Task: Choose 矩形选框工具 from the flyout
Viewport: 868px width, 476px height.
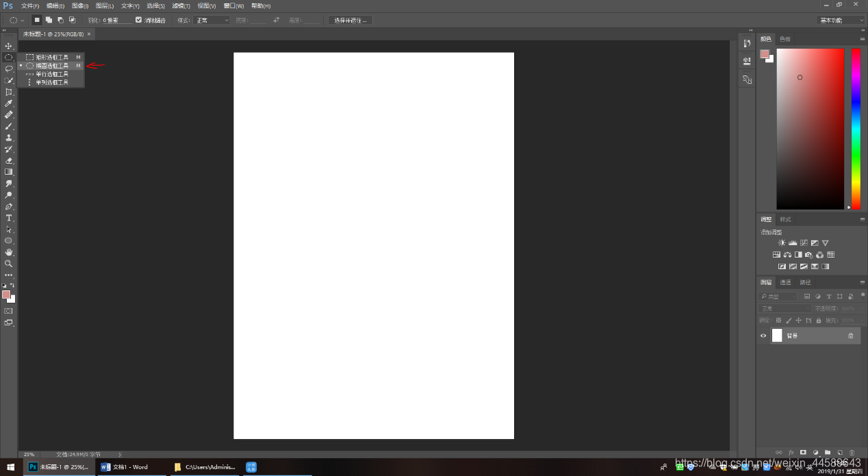Action: click(x=53, y=57)
